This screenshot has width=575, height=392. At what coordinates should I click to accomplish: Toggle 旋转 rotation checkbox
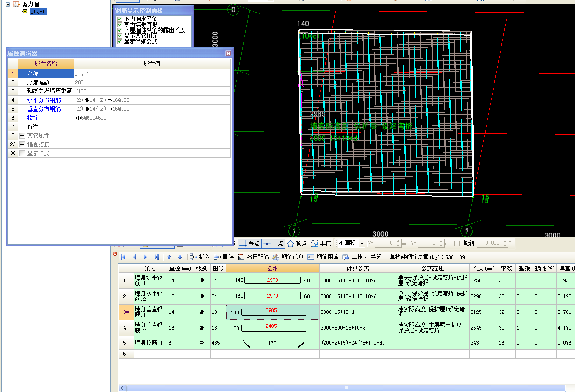pyautogui.click(x=457, y=243)
